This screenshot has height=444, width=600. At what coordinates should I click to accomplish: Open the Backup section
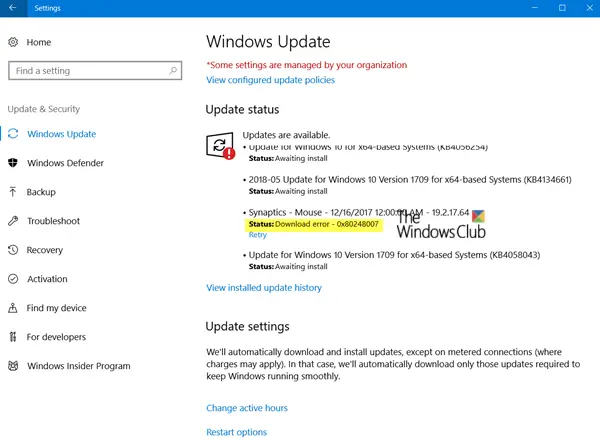click(41, 192)
